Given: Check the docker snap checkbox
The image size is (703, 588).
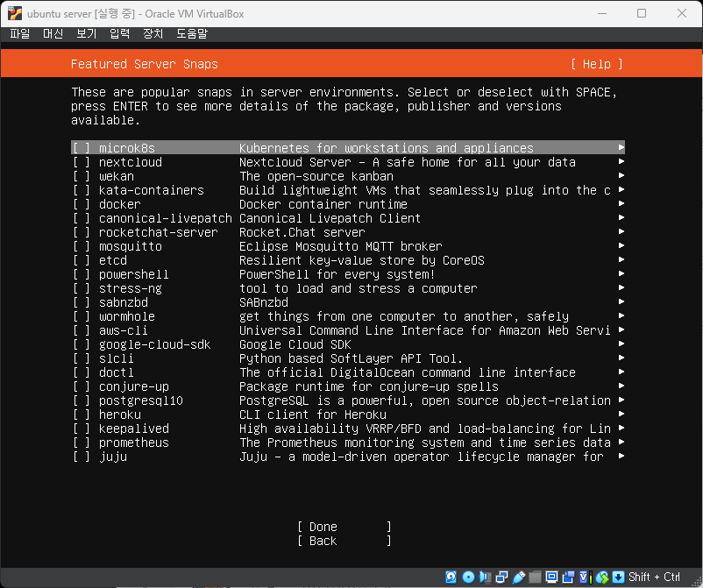Looking at the screenshot, I should (x=82, y=204).
